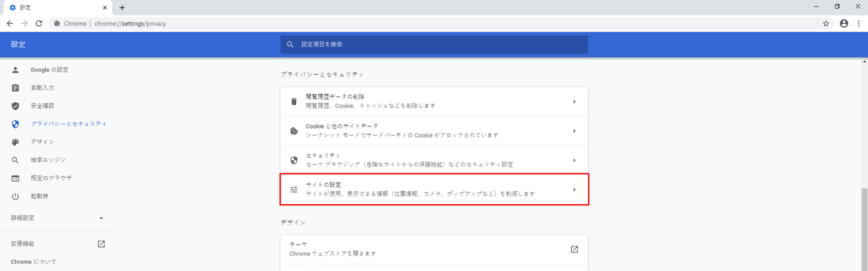Click Chrome について link
This screenshot has width=868, height=271.
(x=34, y=262)
